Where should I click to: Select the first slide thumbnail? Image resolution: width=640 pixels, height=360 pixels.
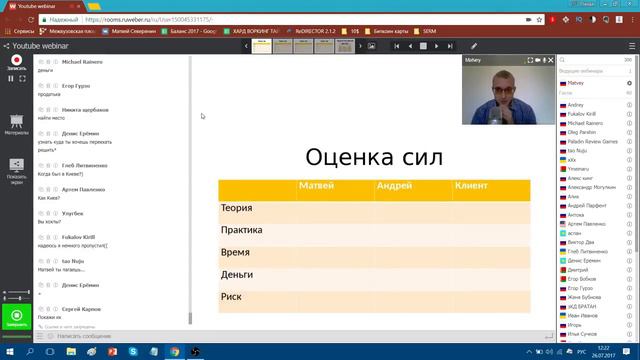tap(262, 46)
